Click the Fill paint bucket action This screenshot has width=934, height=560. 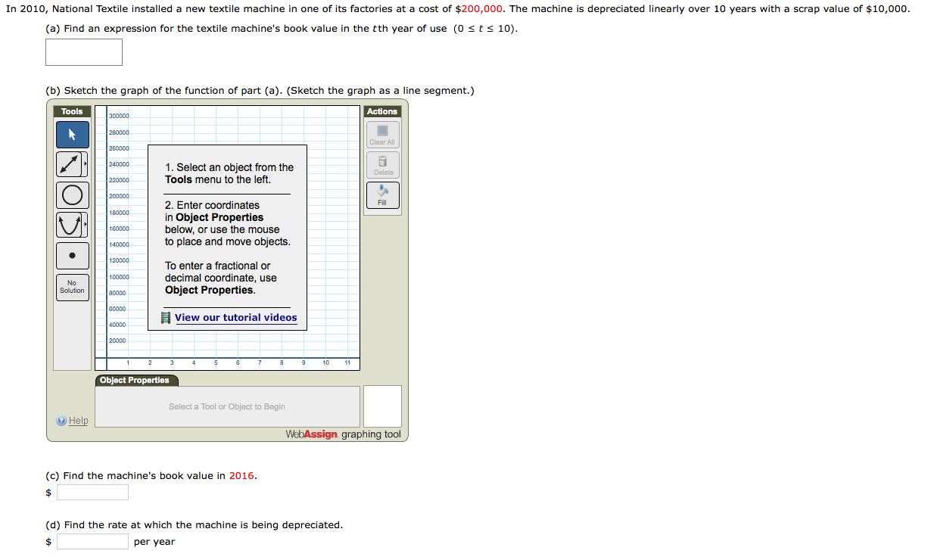coord(382,195)
